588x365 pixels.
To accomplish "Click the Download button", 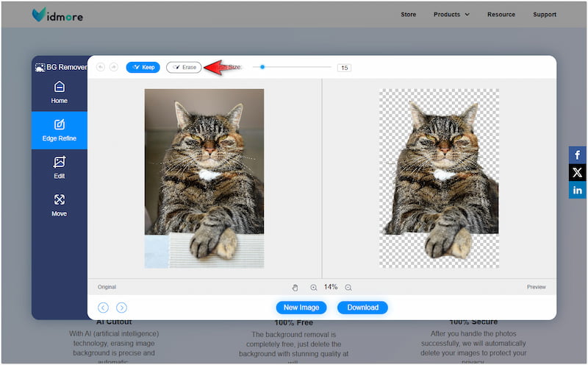I will point(362,308).
